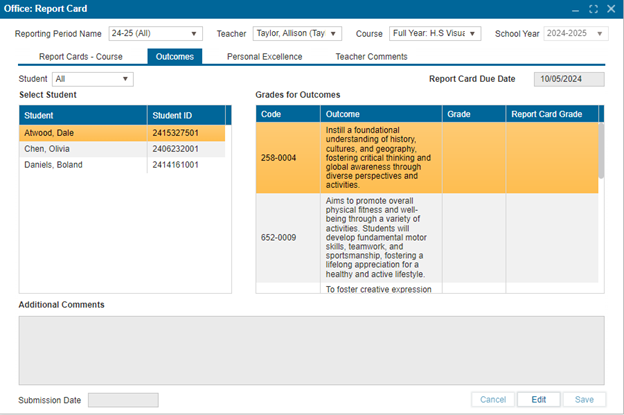Minimize the Report Card window
This screenshot has width=624, height=415.
pyautogui.click(x=575, y=9)
